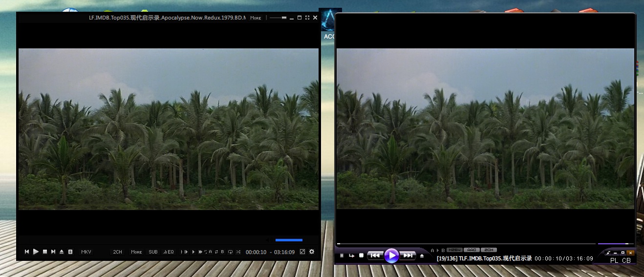Viewport: 644px width, 277px height.
Task: Click the eject/open file icon in left player
Action: pyautogui.click(x=62, y=252)
